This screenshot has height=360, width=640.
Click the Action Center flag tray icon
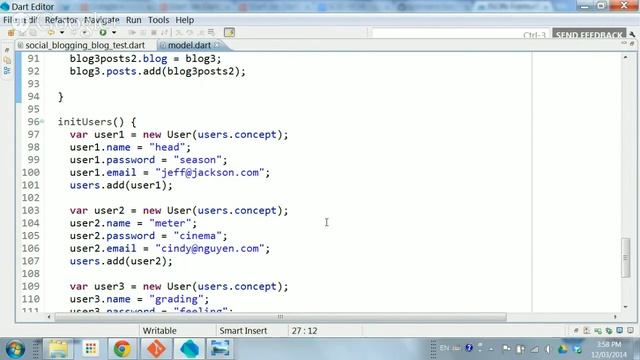507,349
